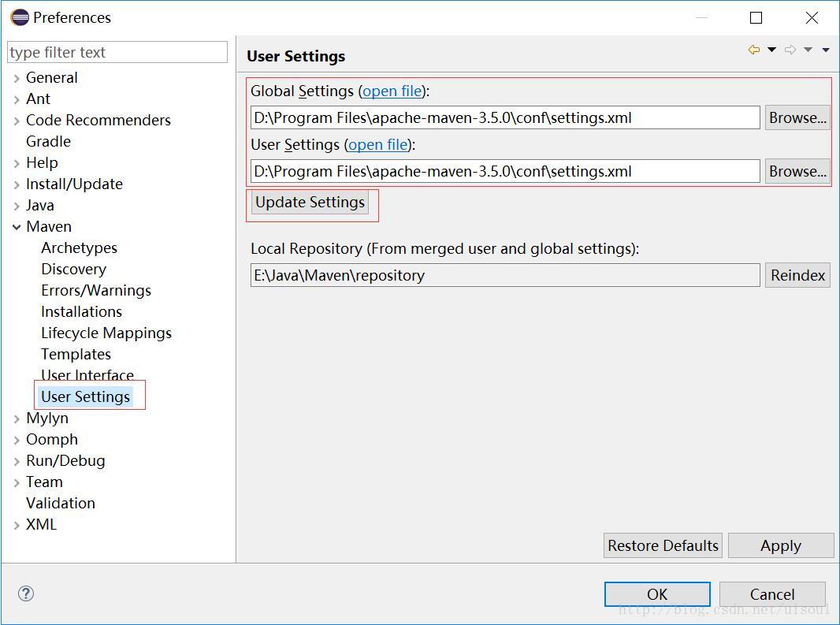
Task: Browse for the Global Settings file
Action: tap(797, 117)
